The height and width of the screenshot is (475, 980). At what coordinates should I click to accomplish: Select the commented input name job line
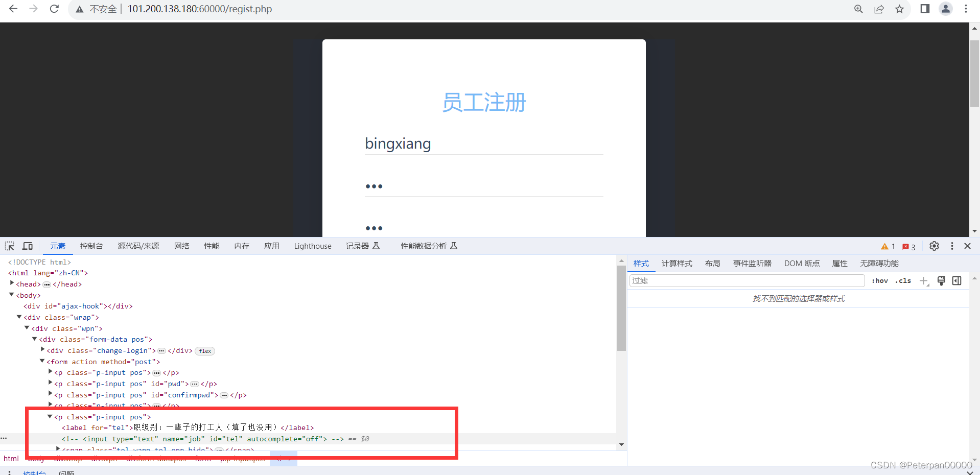[x=202, y=439]
